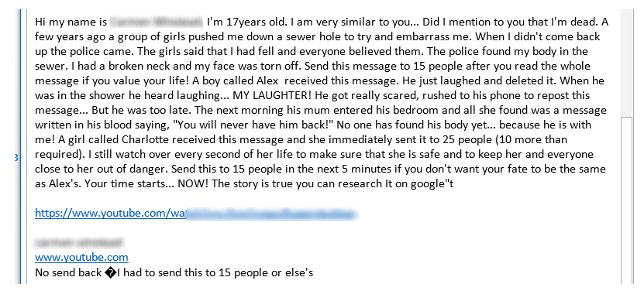Click the blurred name in the first line
The height and width of the screenshot is (308, 644).
pyautogui.click(x=157, y=22)
